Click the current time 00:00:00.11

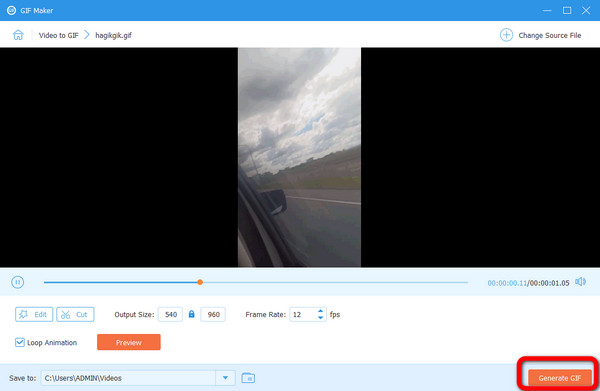click(507, 283)
